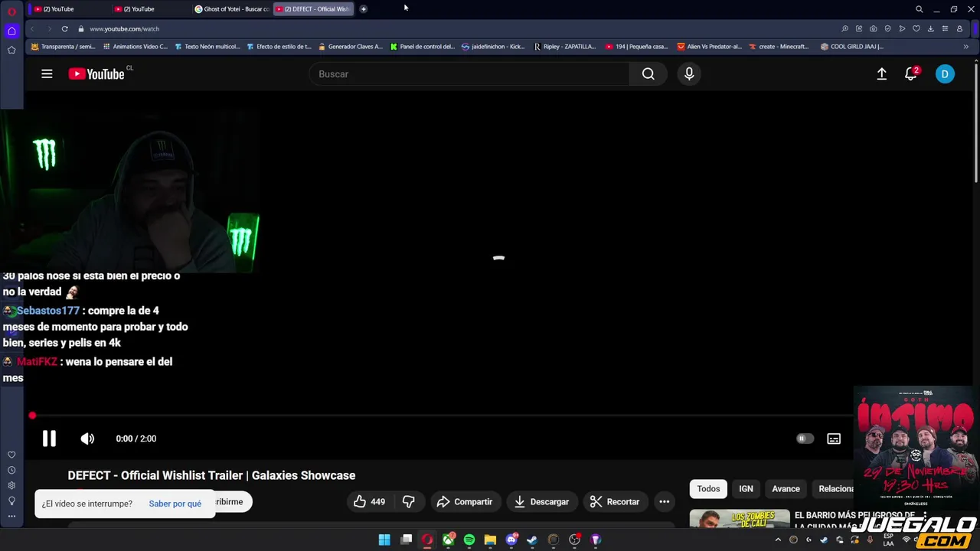
Task: Go back in browser history
Action: tap(32, 28)
